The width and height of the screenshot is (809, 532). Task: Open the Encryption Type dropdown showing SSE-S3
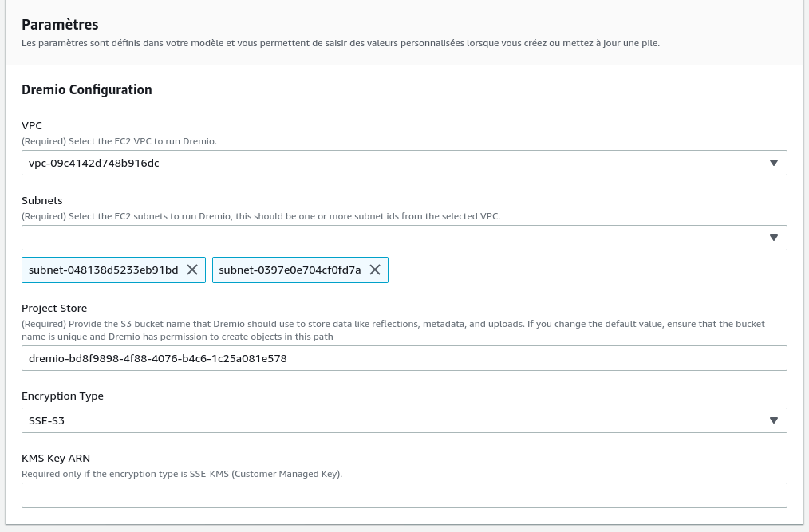[404, 420]
